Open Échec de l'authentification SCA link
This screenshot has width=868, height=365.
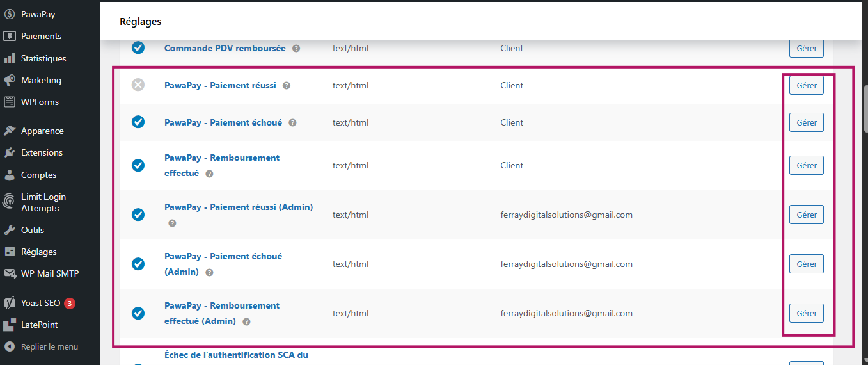[x=236, y=355]
